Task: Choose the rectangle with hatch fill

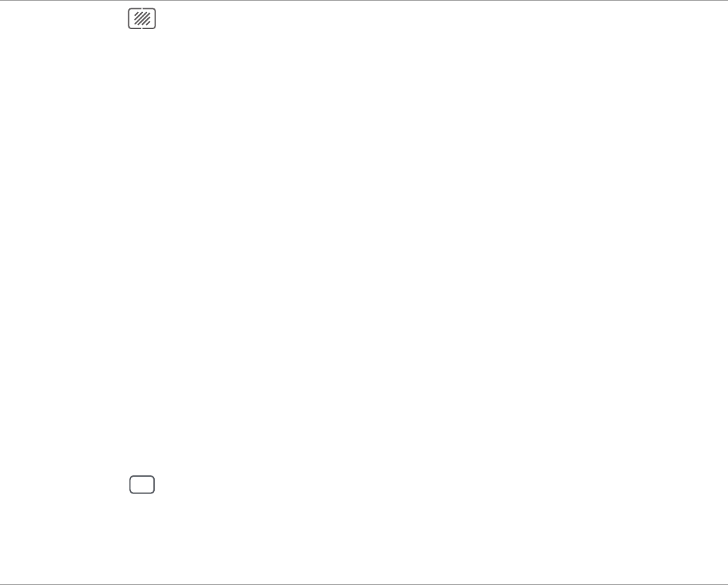Action: [142, 19]
